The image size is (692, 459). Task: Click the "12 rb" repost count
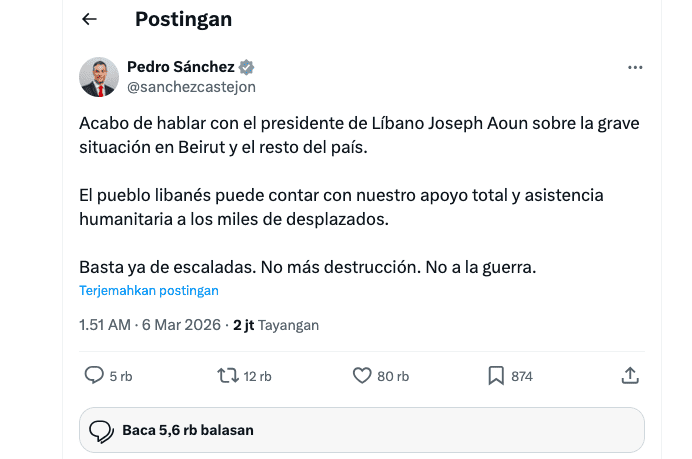(x=257, y=377)
